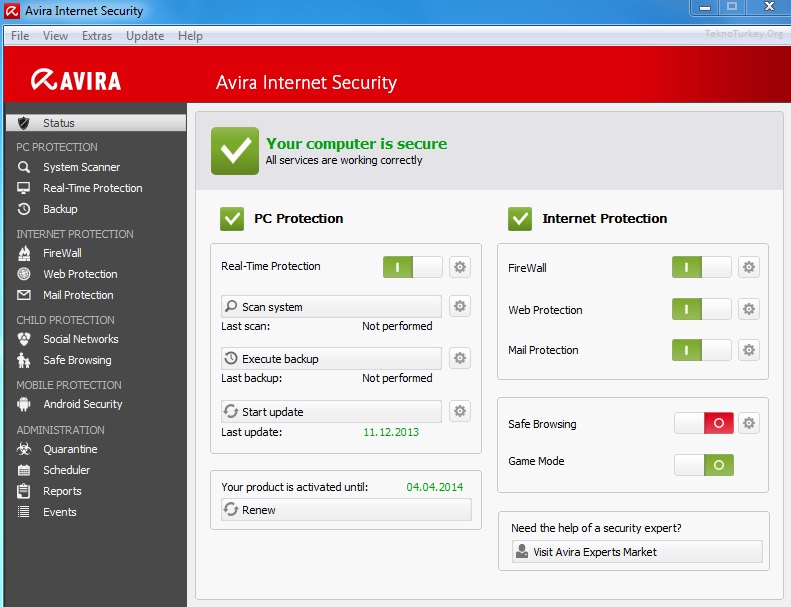Open Real-Time Protection gear settings
The width and height of the screenshot is (791, 607).
pos(460,267)
